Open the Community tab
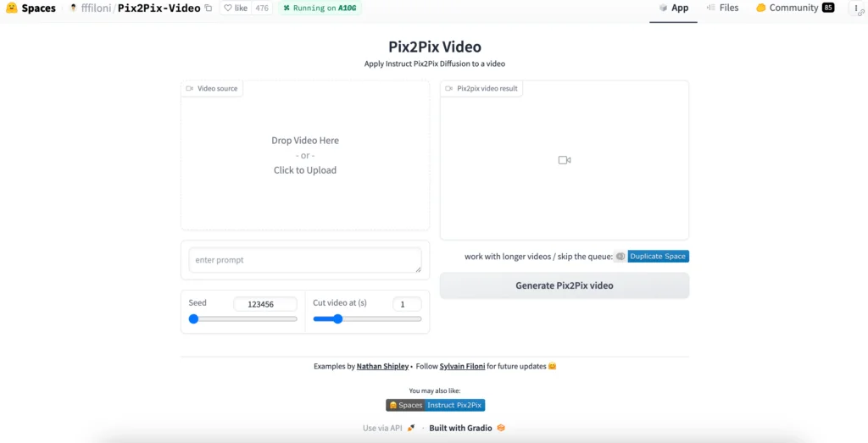The image size is (868, 443). point(794,8)
